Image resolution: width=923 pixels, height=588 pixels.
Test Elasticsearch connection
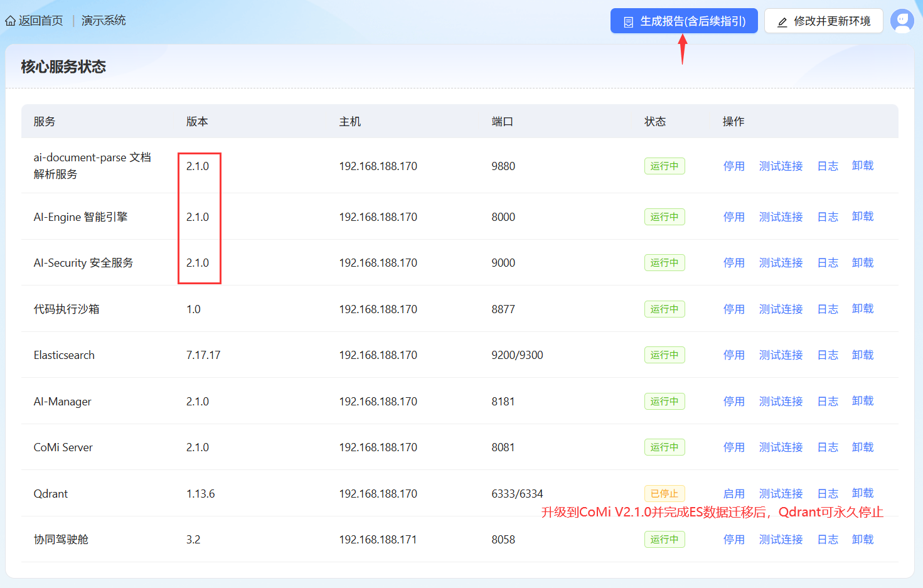(781, 355)
